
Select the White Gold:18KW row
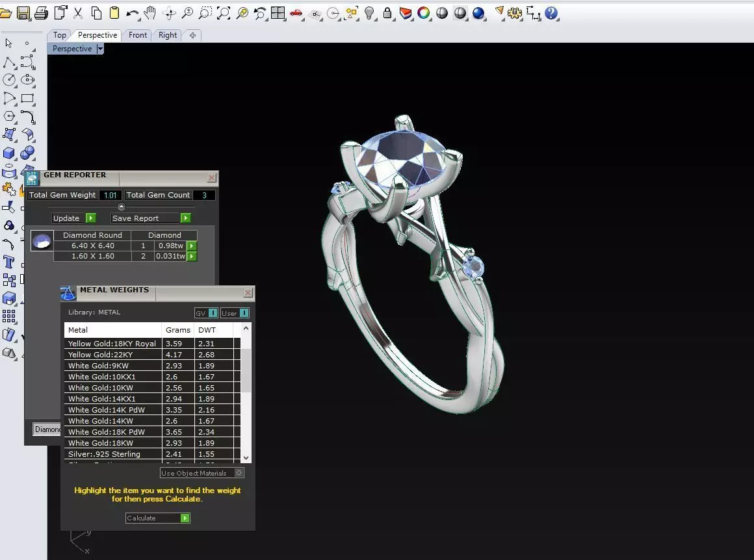tap(152, 443)
